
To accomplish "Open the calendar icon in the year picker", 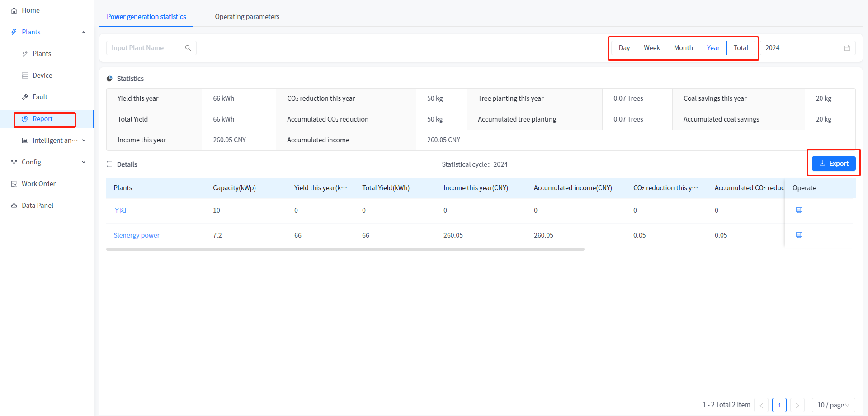I will tap(847, 48).
